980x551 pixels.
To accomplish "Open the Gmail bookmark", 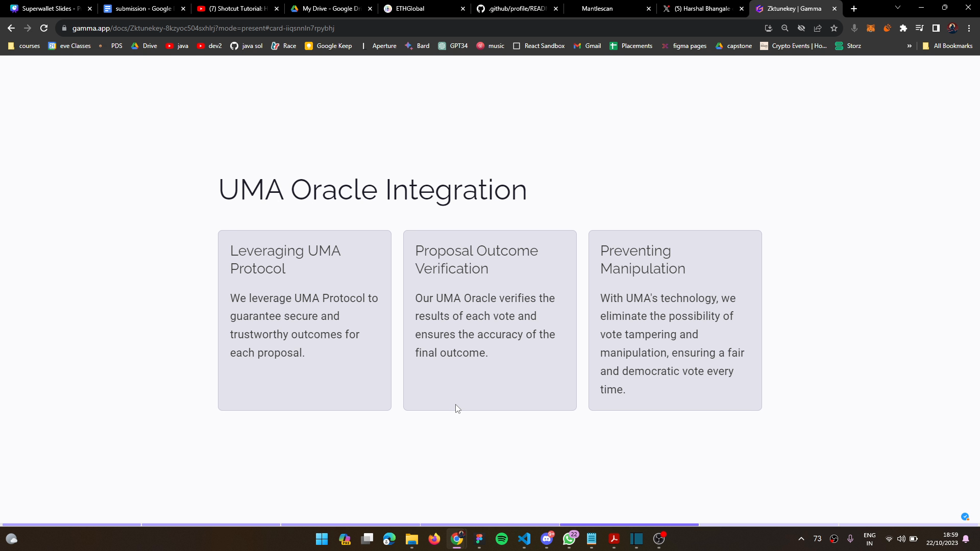I will click(x=587, y=46).
